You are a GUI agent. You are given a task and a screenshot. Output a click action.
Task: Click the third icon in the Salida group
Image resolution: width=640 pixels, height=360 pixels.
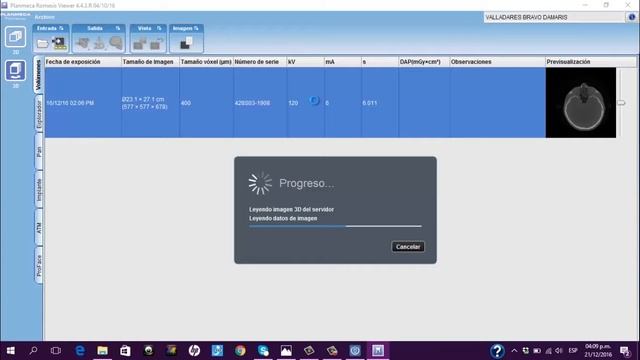click(116, 43)
